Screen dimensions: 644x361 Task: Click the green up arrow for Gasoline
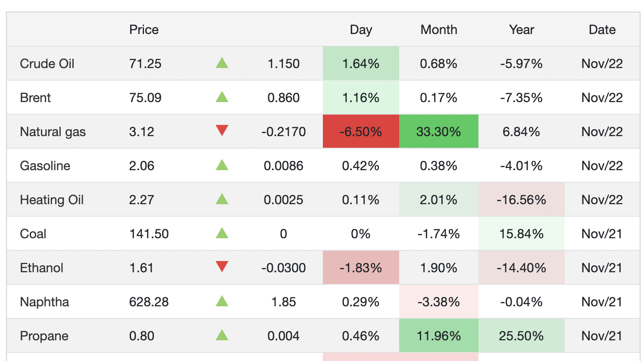tap(222, 165)
